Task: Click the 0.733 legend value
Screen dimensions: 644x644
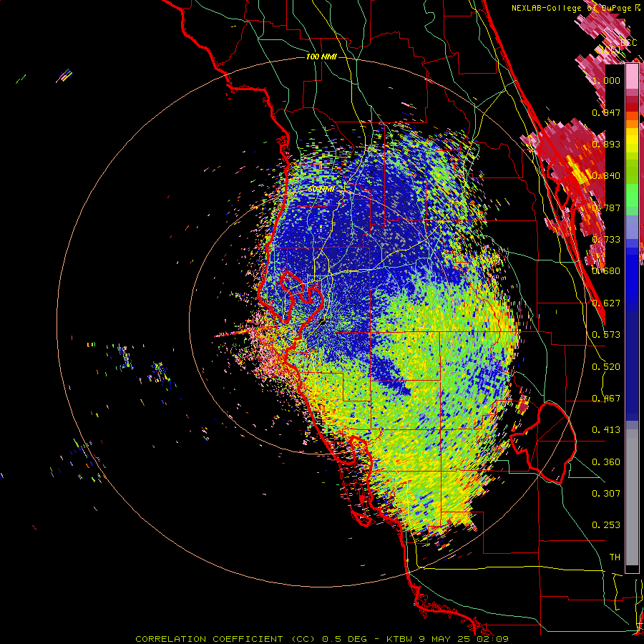Action: point(606,240)
